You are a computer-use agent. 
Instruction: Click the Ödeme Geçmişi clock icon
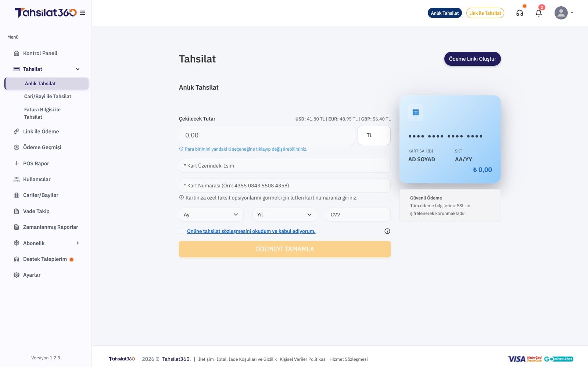point(17,147)
